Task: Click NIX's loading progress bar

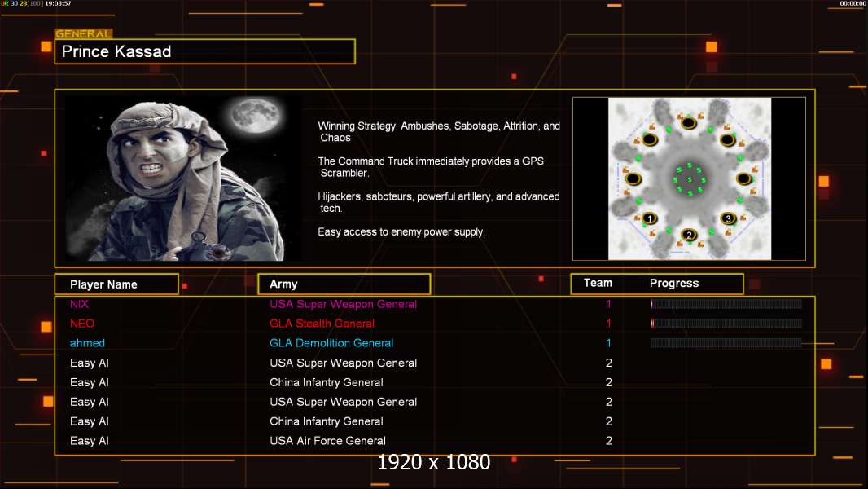Action: 726,303
